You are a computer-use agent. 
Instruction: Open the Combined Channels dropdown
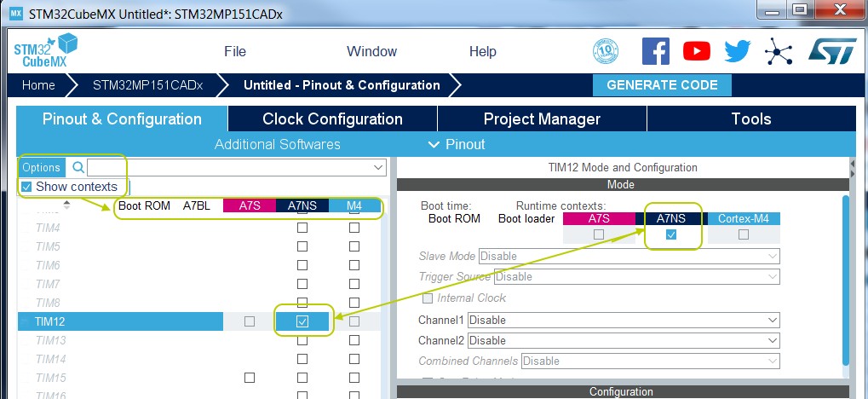[651, 361]
